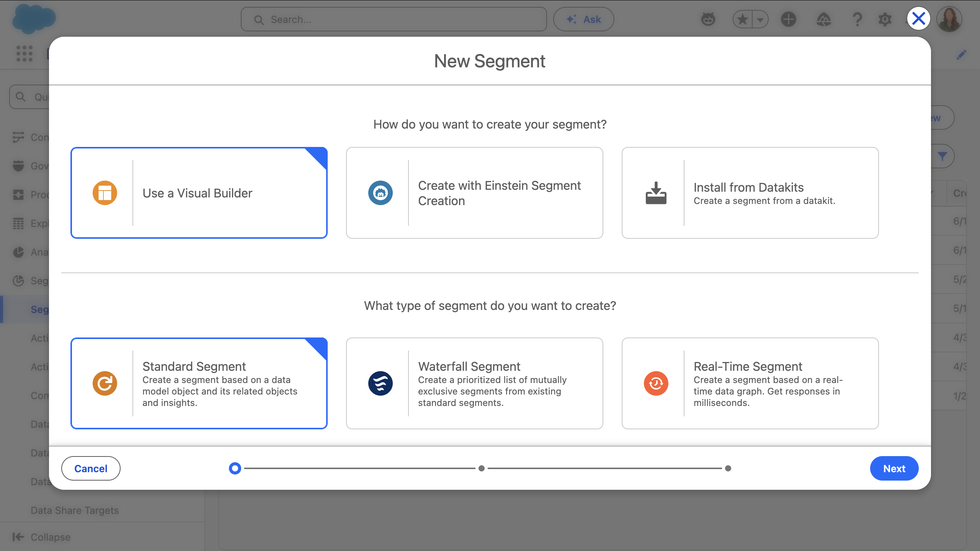The height and width of the screenshot is (551, 980).
Task: Click the first progress step indicator
Action: pyautogui.click(x=235, y=468)
